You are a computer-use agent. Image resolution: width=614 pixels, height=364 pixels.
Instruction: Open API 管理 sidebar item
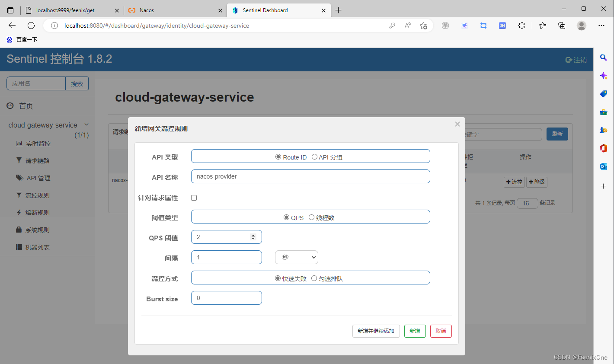coord(33,178)
